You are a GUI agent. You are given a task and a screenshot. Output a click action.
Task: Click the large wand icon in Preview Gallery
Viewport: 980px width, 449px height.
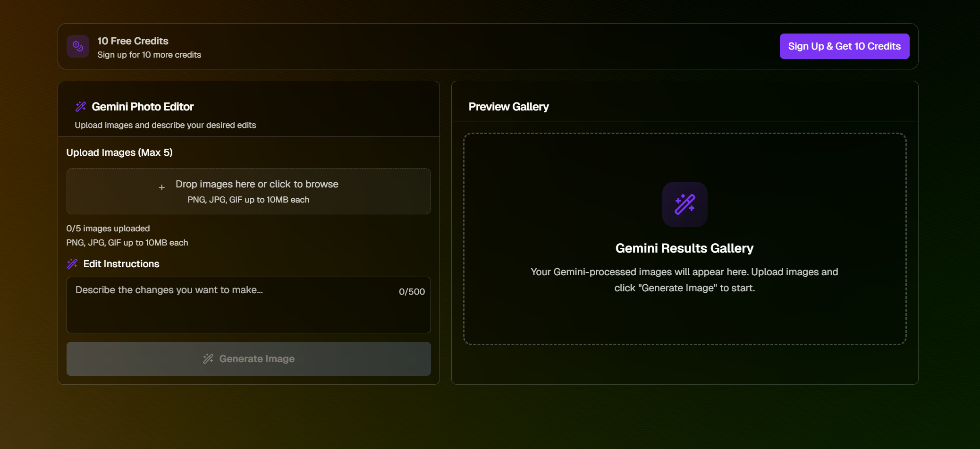pos(684,204)
